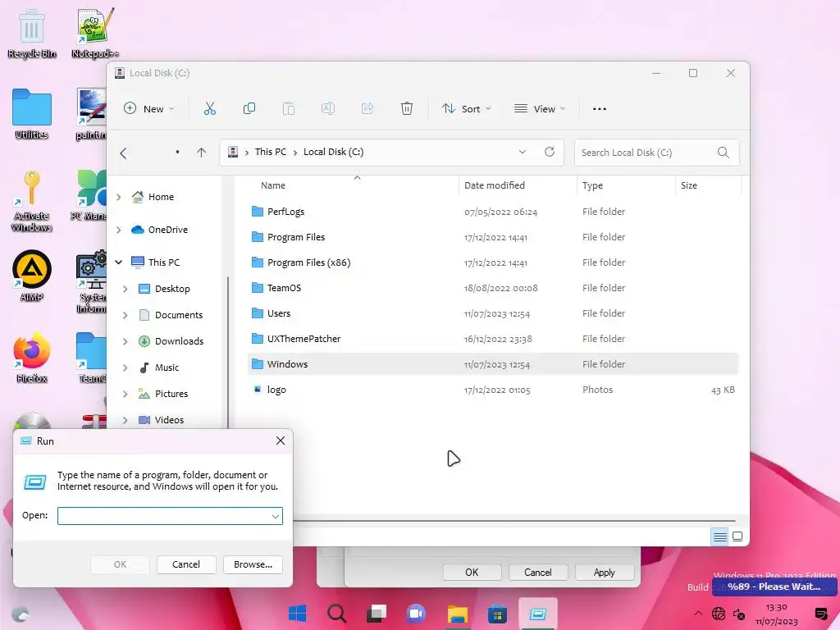This screenshot has height=630, width=840.
Task: Launch AIMP from the desktop
Action: [32, 276]
